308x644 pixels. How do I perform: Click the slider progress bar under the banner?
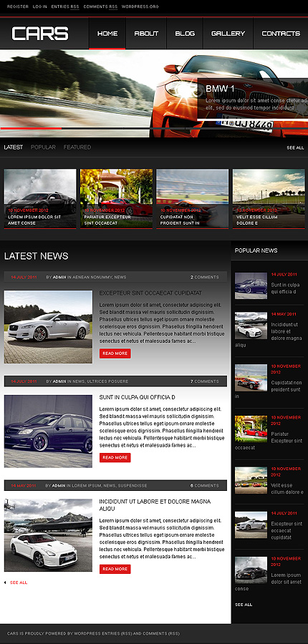(154, 129)
